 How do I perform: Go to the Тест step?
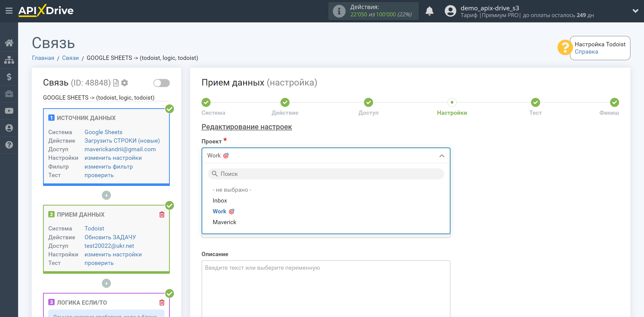[x=536, y=102]
